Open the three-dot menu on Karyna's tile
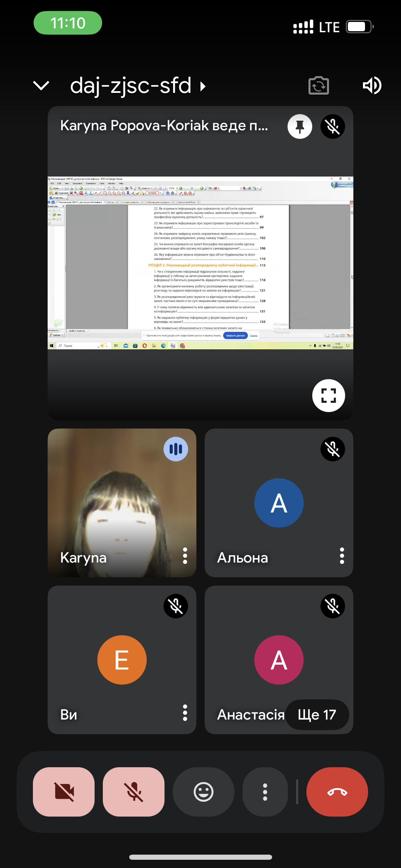 [185, 556]
